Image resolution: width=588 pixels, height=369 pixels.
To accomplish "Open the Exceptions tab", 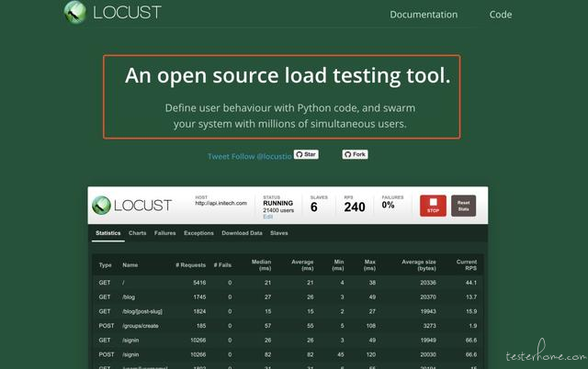I will 198,233.
